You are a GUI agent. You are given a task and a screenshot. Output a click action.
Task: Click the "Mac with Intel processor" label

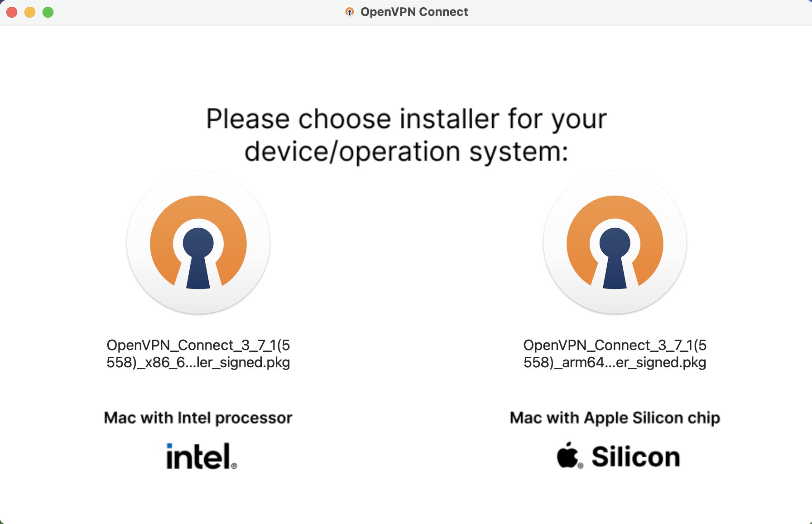click(x=198, y=418)
